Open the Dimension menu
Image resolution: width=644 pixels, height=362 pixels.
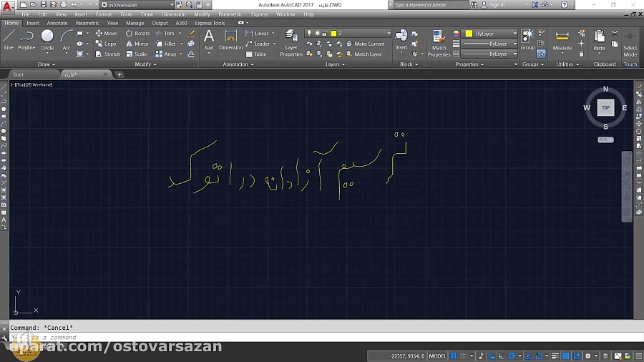(x=173, y=14)
